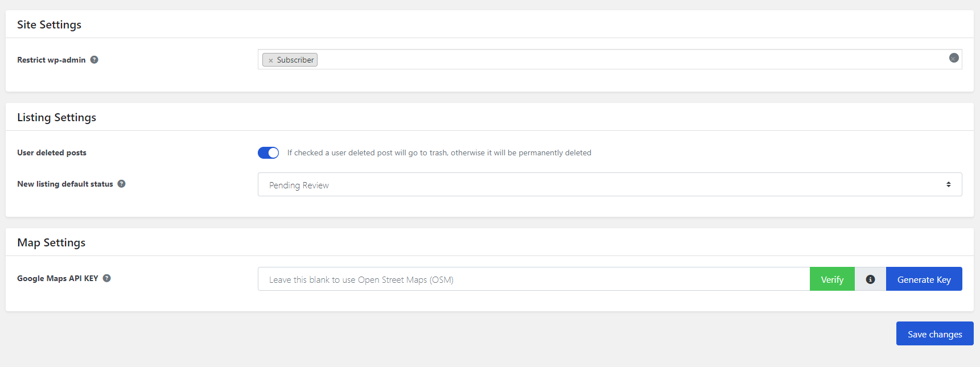Click inside the Restrict wp-admin role field
Image resolution: width=980 pixels, height=367 pixels.
pyautogui.click(x=610, y=59)
